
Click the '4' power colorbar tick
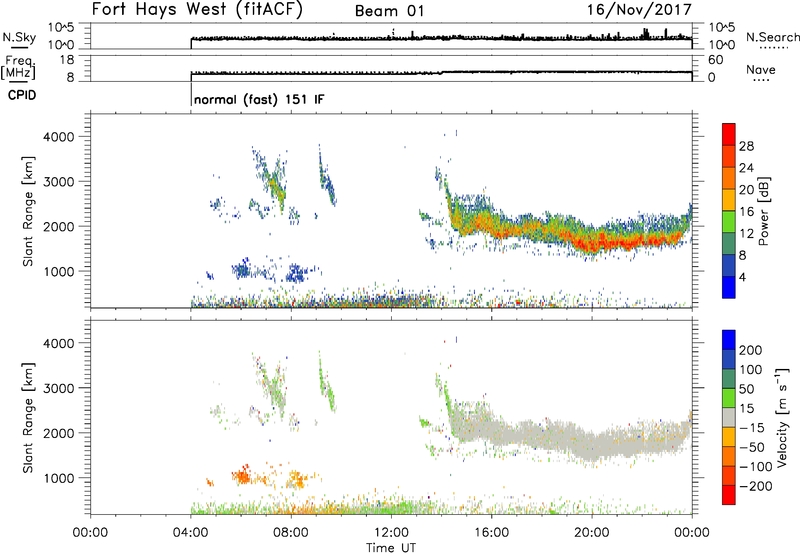coord(742,277)
